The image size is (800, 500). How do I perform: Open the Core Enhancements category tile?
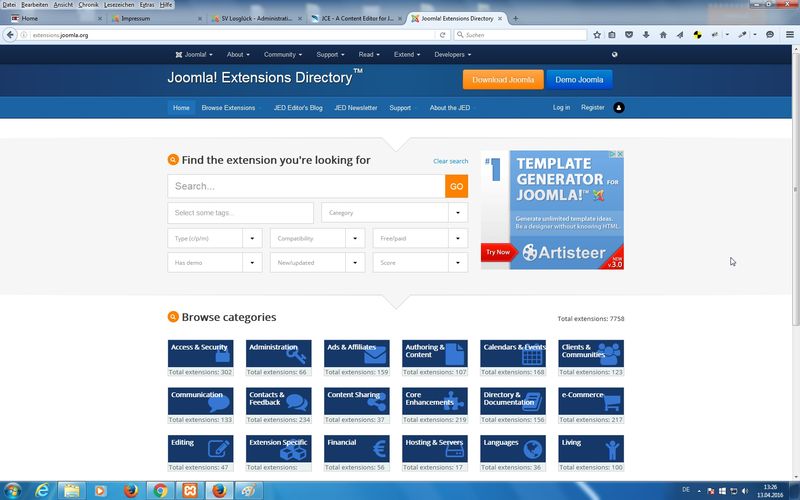pos(435,401)
